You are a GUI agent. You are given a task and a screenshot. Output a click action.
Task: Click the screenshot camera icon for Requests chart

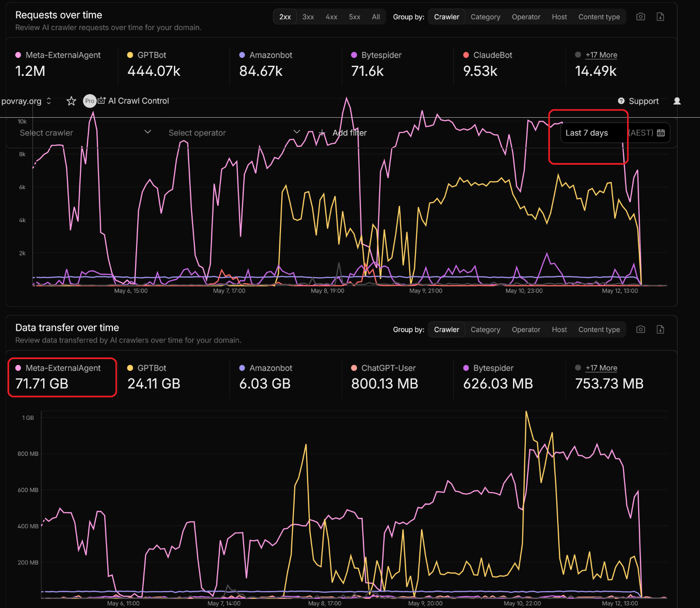[x=640, y=17]
